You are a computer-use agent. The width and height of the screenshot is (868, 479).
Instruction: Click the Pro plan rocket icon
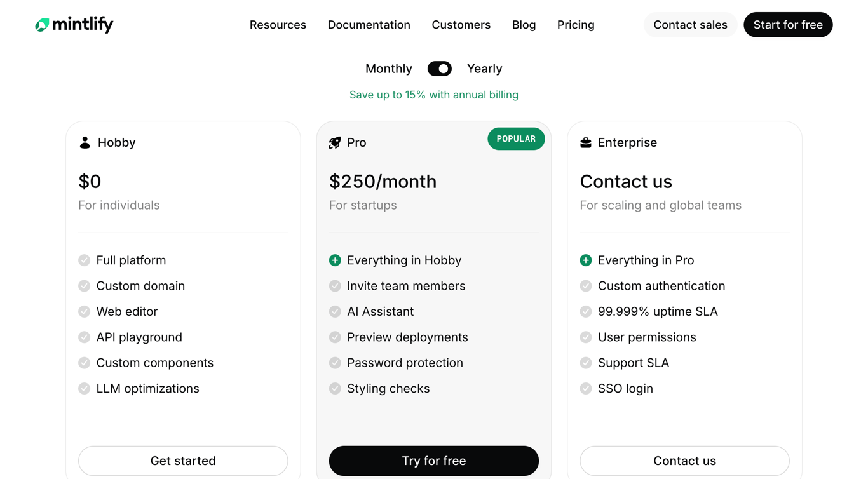coord(335,142)
